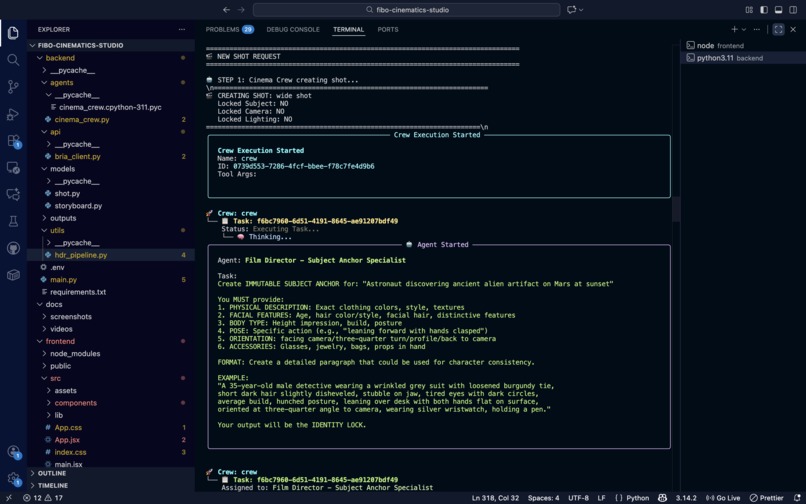The image size is (806, 504).
Task: Click UTF-8 encoding status item
Action: (578, 498)
